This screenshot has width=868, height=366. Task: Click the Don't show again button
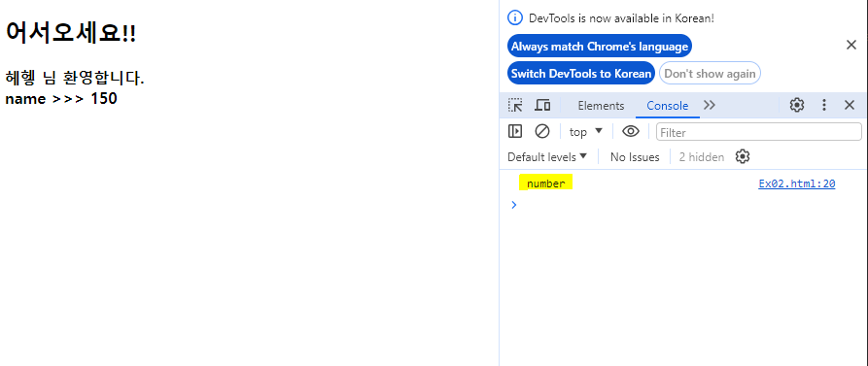point(710,73)
